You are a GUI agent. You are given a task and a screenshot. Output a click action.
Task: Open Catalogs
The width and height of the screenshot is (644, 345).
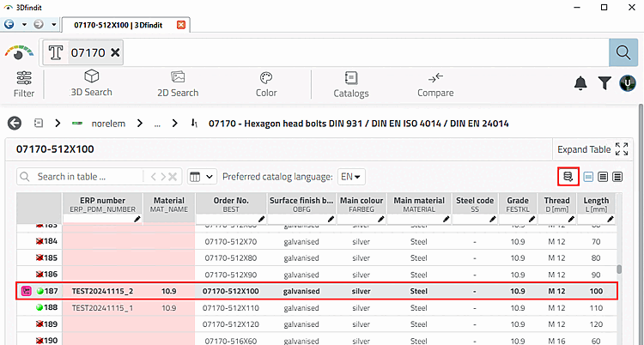click(x=351, y=85)
